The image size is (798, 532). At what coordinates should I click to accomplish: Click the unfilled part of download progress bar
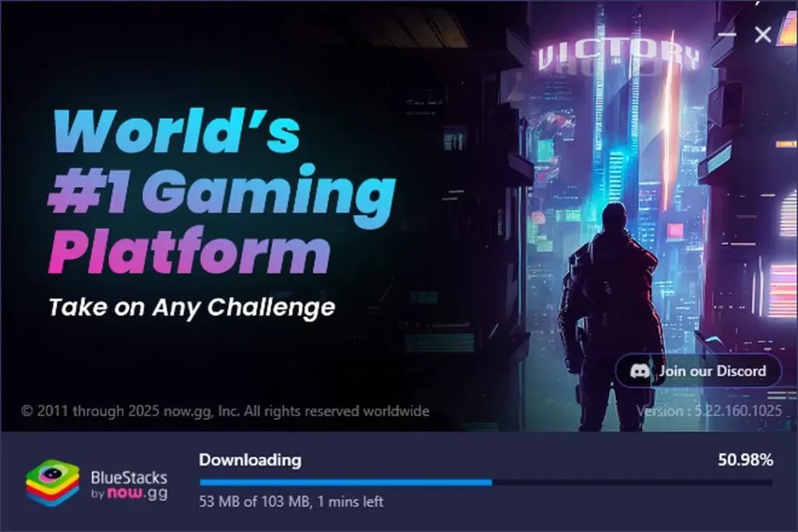pyautogui.click(x=632, y=482)
